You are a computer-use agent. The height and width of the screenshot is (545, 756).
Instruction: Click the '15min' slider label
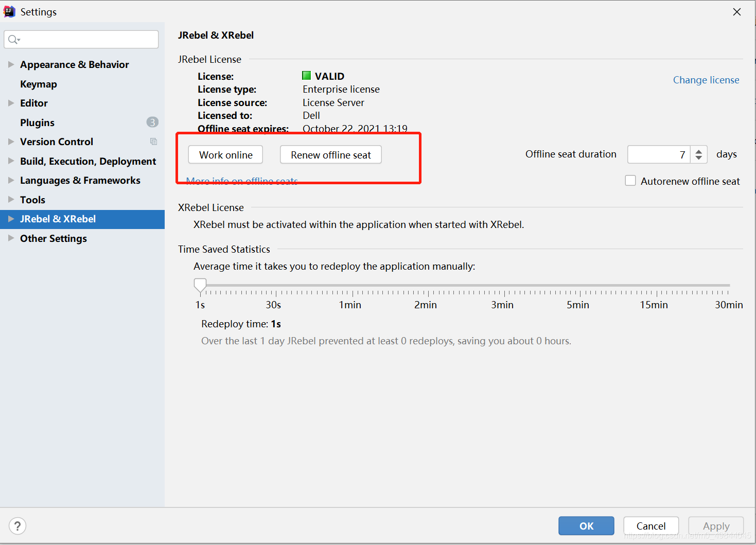654,305
